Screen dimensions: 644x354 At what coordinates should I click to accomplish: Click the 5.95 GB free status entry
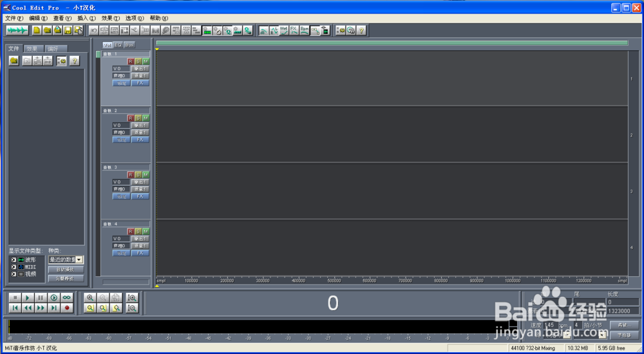point(617,348)
